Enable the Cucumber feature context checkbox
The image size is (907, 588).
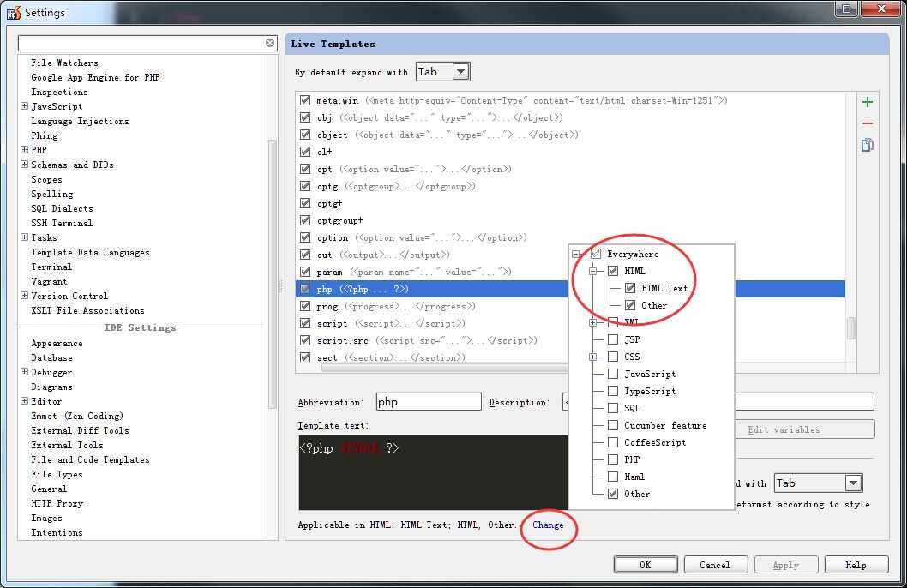[613, 425]
